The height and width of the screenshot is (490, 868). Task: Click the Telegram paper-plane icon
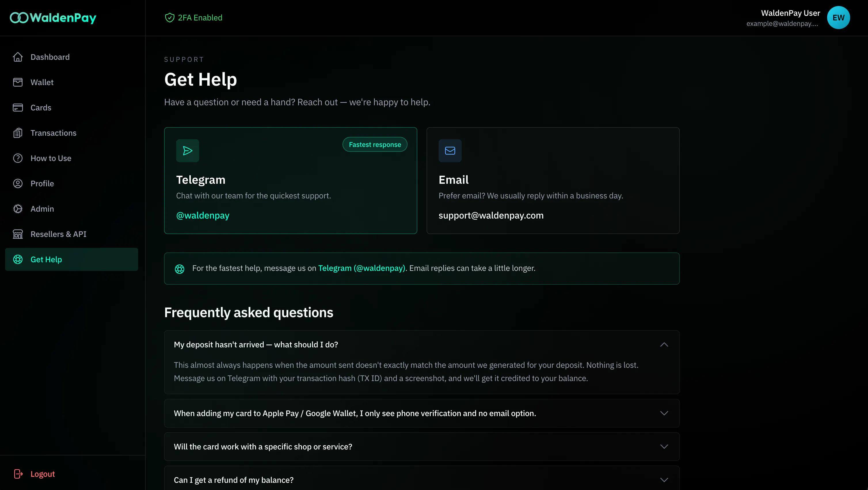click(188, 150)
